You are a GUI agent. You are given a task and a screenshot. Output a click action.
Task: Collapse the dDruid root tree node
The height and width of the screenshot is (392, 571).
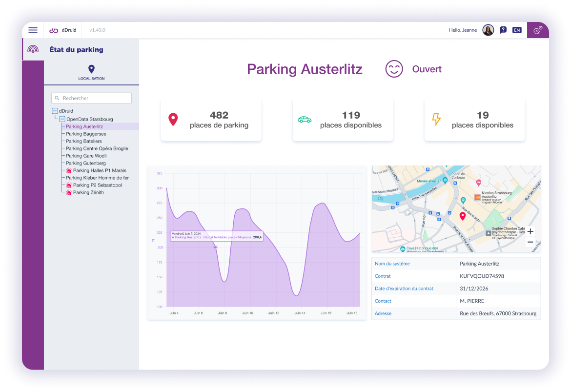coord(55,111)
